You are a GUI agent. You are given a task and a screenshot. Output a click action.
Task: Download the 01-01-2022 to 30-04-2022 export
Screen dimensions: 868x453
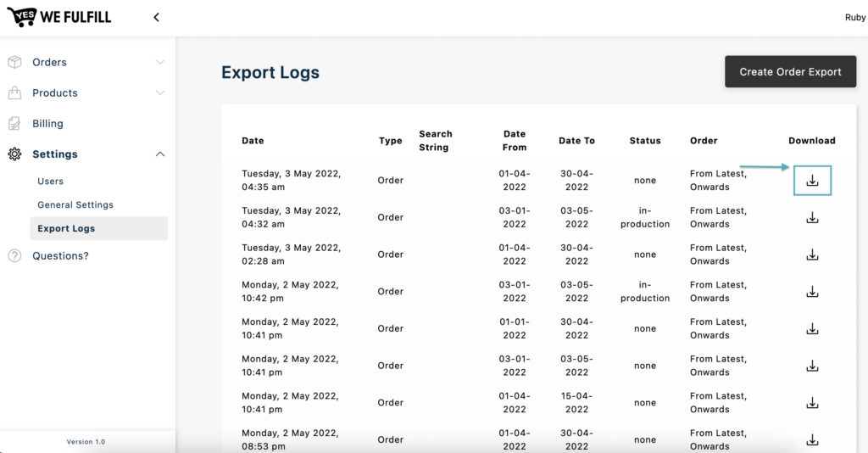point(812,328)
